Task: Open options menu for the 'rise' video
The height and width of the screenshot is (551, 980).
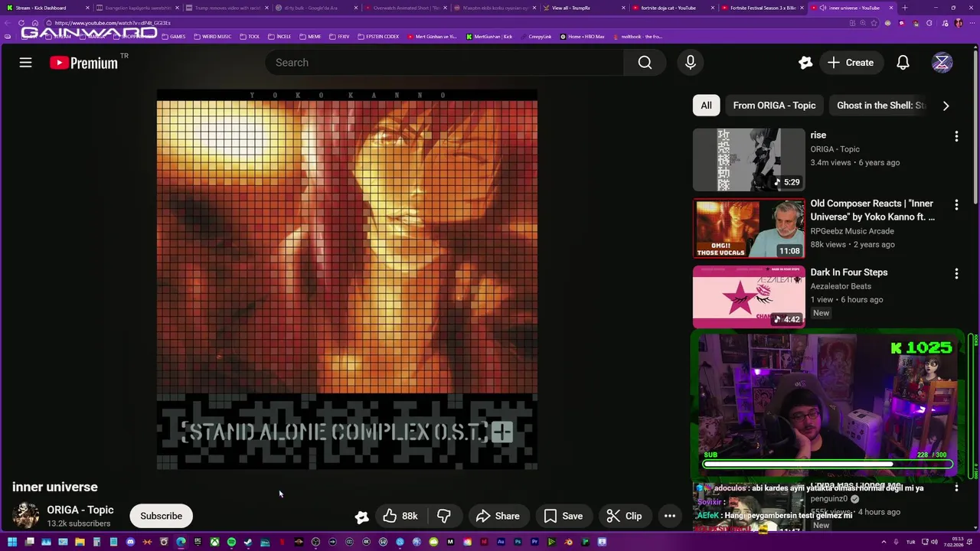Action: click(x=955, y=136)
